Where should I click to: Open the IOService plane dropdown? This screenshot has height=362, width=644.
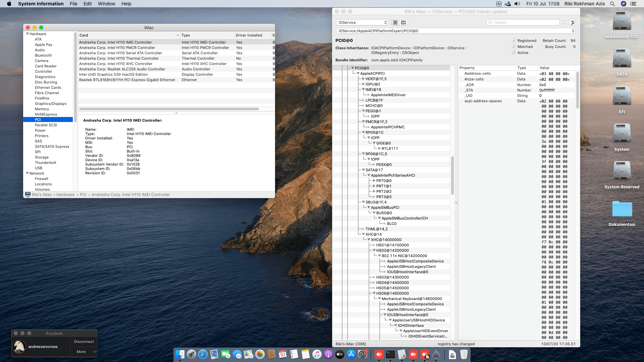pos(362,22)
